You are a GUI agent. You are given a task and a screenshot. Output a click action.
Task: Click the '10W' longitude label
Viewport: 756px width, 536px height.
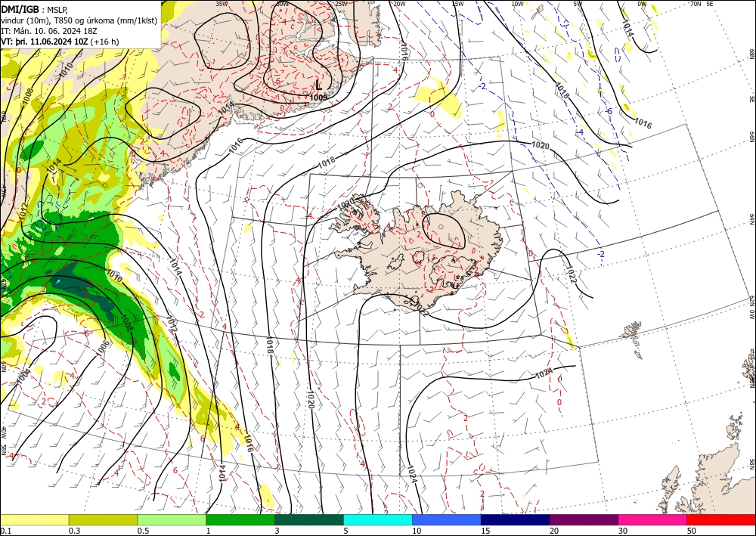517,4
